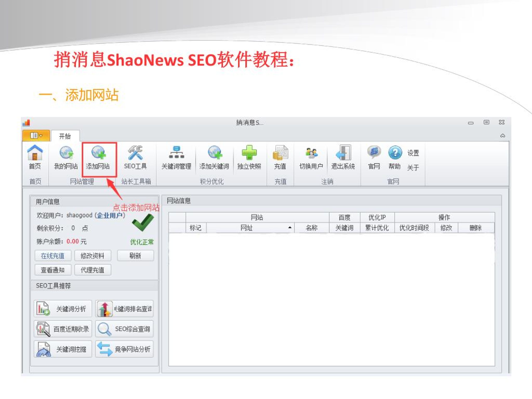Open the orange application menu button
Screen dimensions: 532x399
[36, 136]
